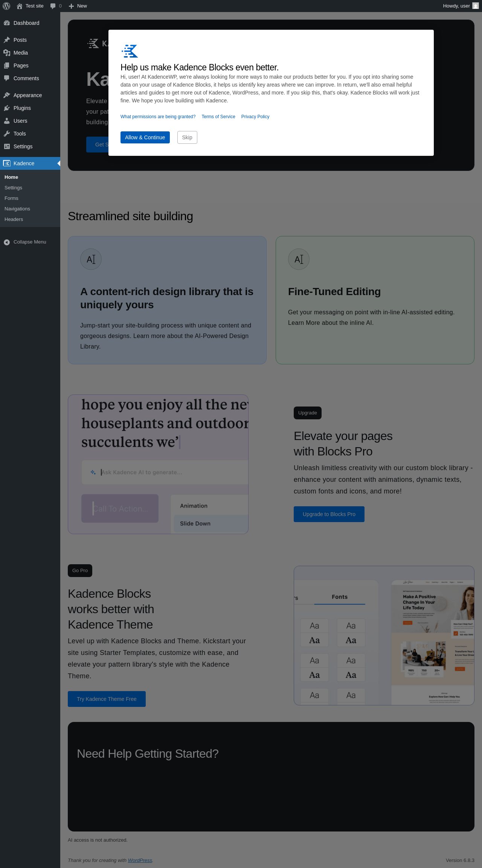This screenshot has height=868, width=482.
Task: Click the Upgrade badge label
Action: (308, 413)
